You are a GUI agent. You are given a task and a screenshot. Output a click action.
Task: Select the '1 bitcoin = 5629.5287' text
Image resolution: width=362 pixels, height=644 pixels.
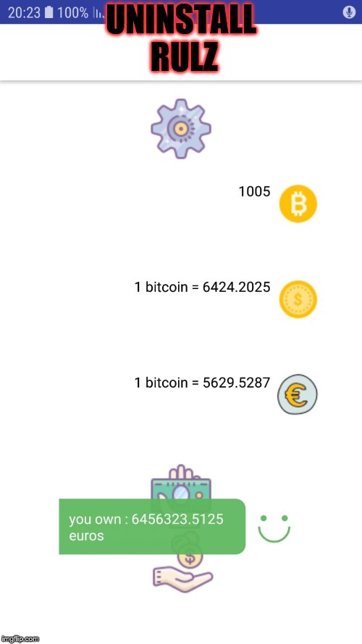coord(202,382)
